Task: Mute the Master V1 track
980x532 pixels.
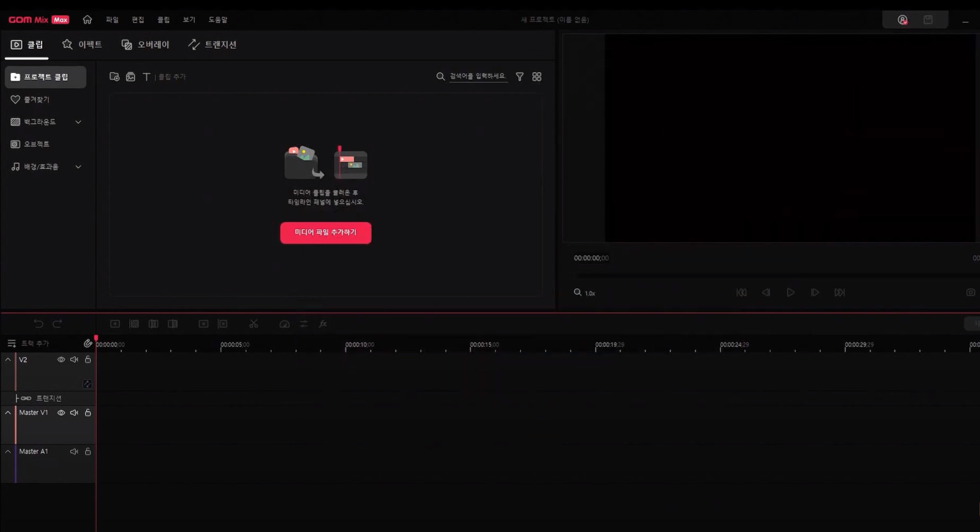Action: pos(74,413)
